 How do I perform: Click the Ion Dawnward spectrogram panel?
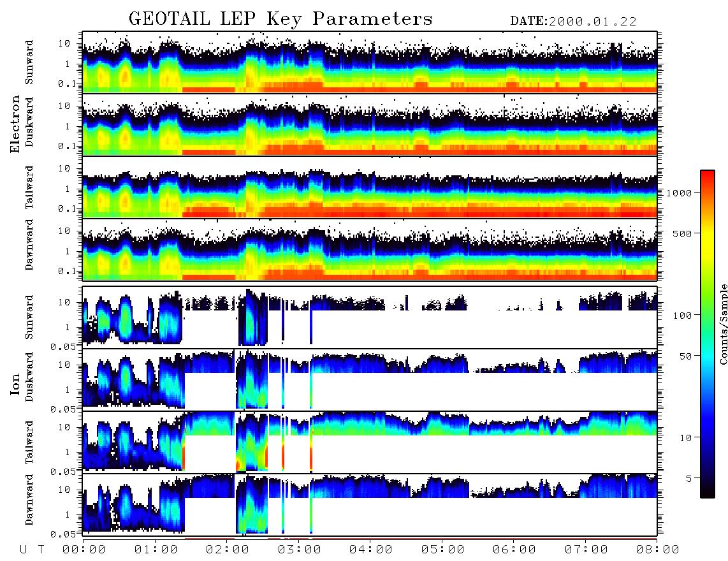(370, 504)
